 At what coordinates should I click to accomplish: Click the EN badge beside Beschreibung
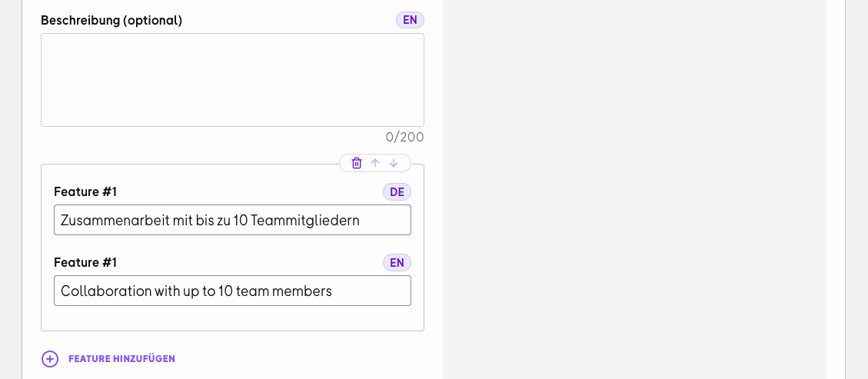pyautogui.click(x=411, y=20)
